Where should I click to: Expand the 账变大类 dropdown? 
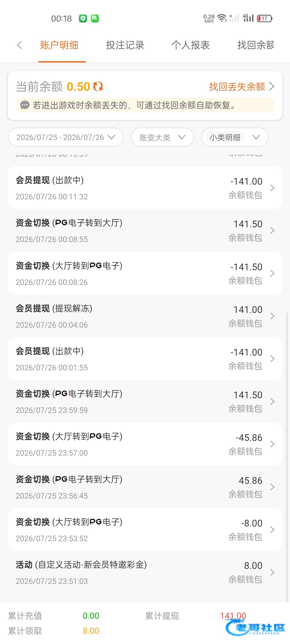click(x=162, y=137)
